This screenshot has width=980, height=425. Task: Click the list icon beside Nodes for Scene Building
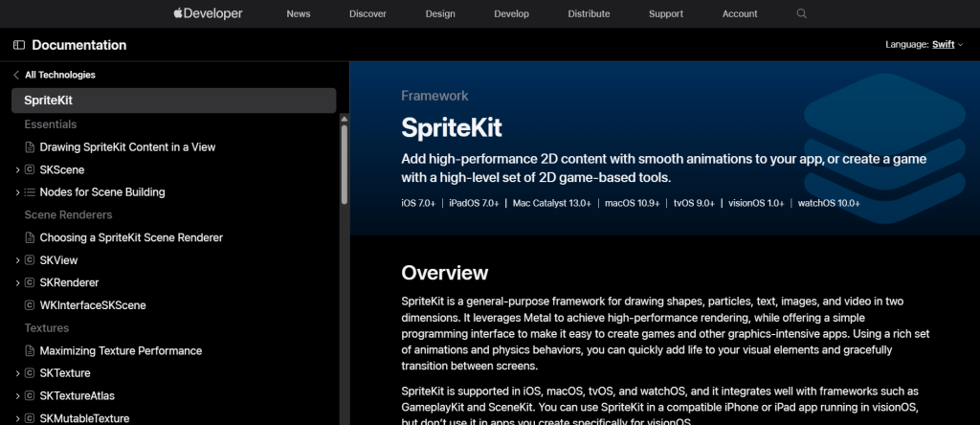[x=30, y=191]
